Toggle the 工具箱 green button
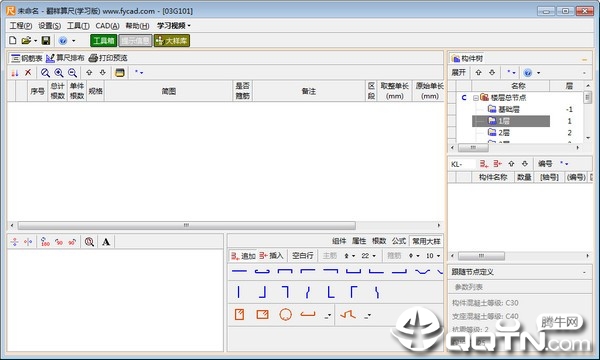The height and width of the screenshot is (360, 600). [x=103, y=41]
